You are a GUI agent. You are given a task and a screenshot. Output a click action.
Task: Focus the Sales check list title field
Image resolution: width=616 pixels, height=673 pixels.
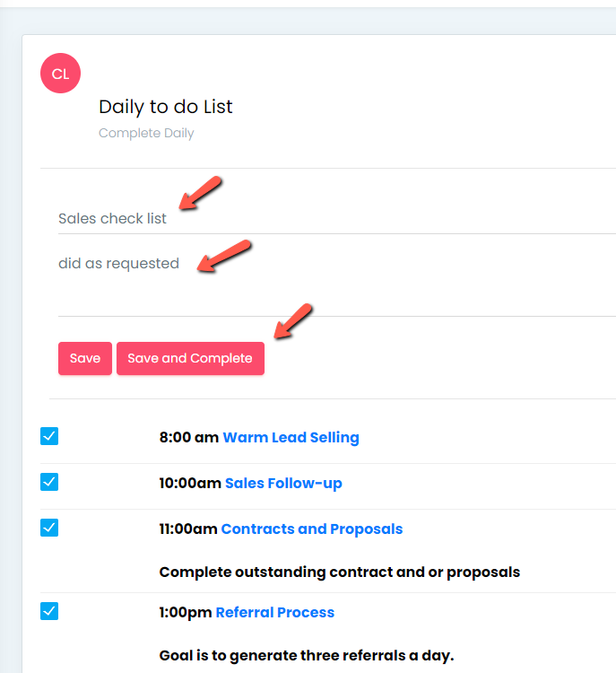(337, 218)
